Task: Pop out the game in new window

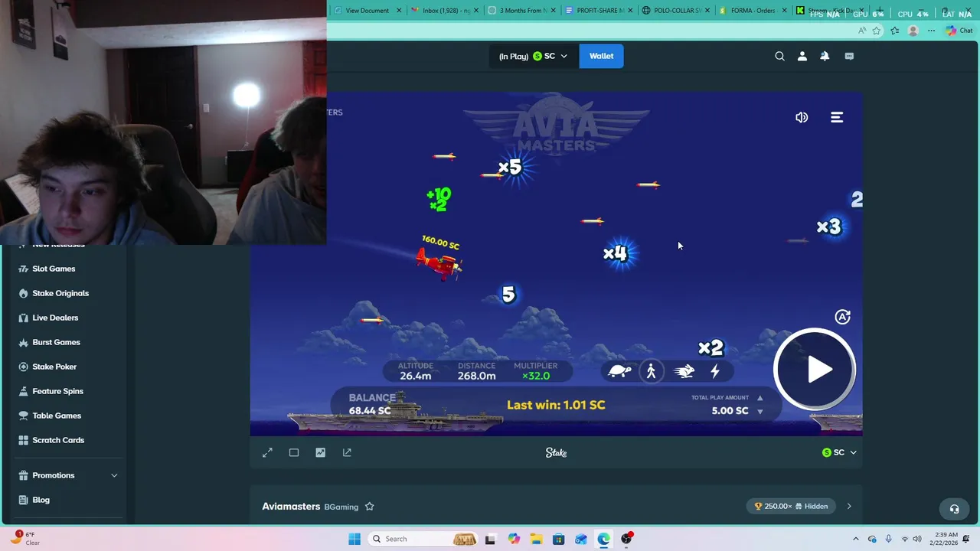Action: (x=347, y=453)
